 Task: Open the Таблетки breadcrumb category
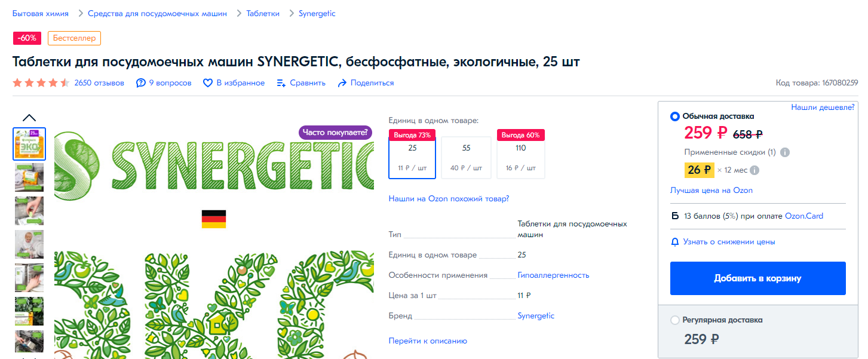coord(263,13)
